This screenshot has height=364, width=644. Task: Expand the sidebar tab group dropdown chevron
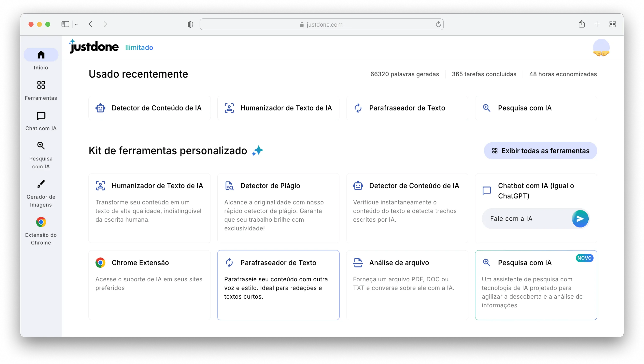(76, 25)
